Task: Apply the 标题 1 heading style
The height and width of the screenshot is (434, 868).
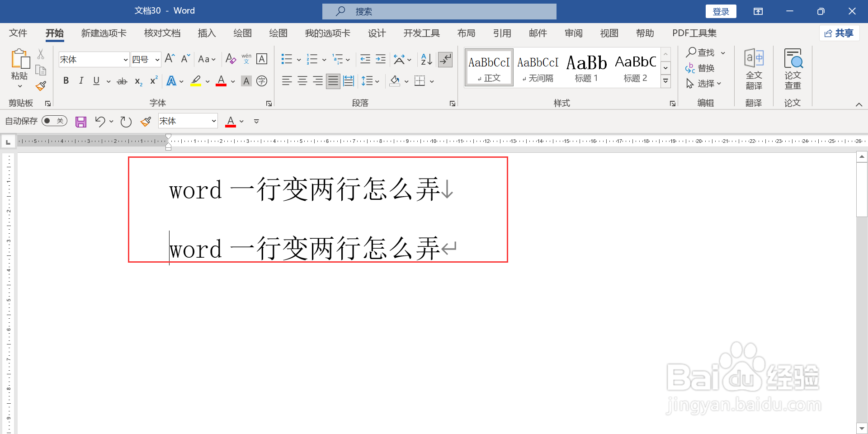Action: click(x=586, y=68)
